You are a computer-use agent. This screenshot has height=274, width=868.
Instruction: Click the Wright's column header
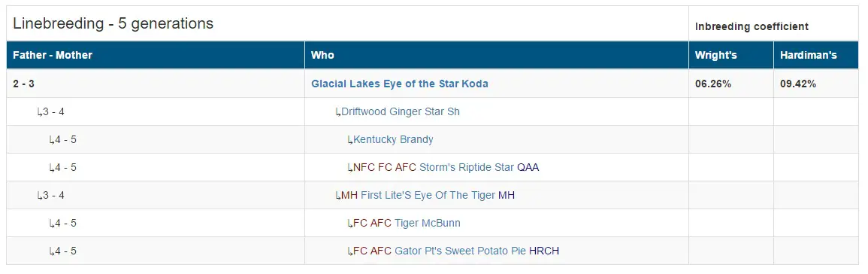[715, 56]
